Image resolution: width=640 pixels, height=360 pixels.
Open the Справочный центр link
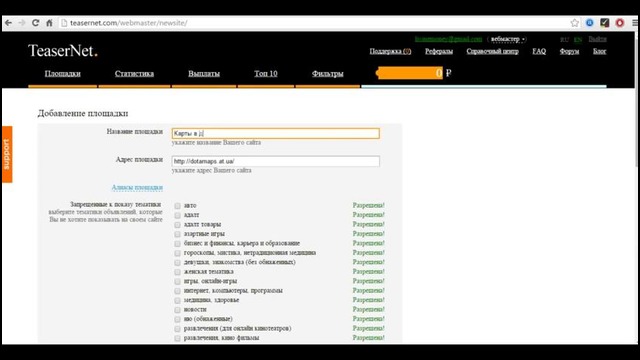click(x=492, y=51)
